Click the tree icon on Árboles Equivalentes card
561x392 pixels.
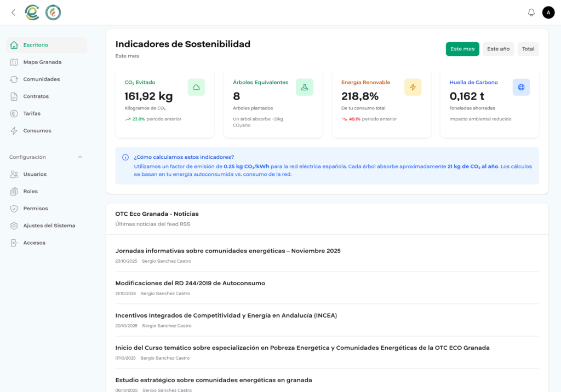pyautogui.click(x=305, y=87)
